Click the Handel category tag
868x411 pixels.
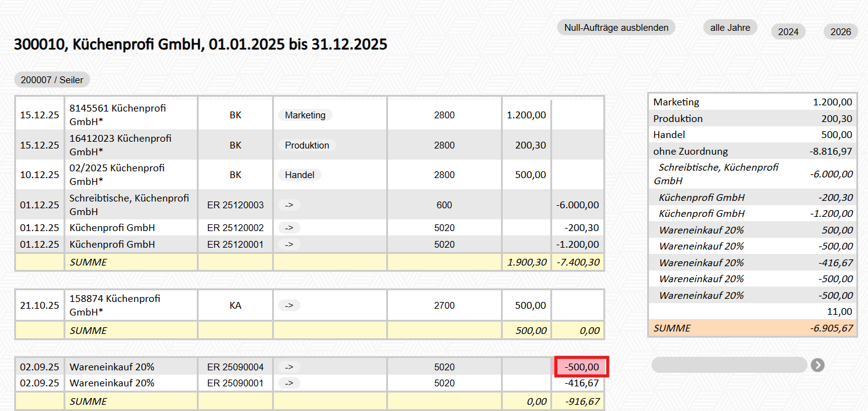click(299, 175)
